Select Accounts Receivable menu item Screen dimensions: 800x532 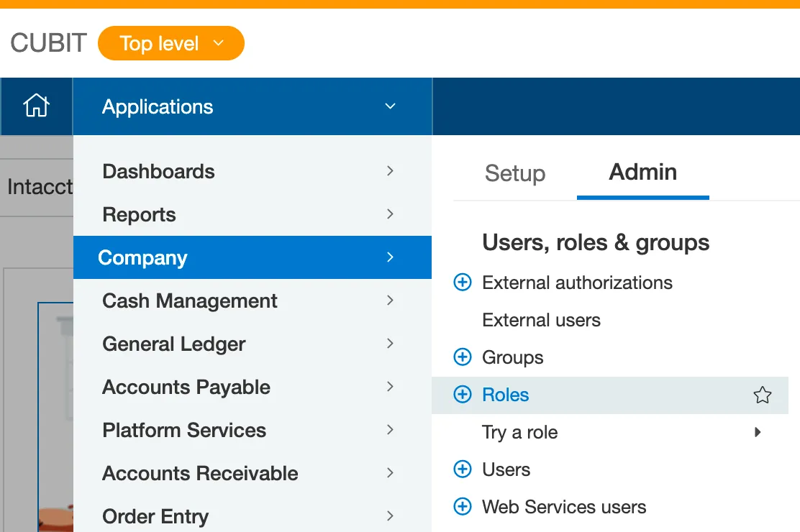(253, 473)
